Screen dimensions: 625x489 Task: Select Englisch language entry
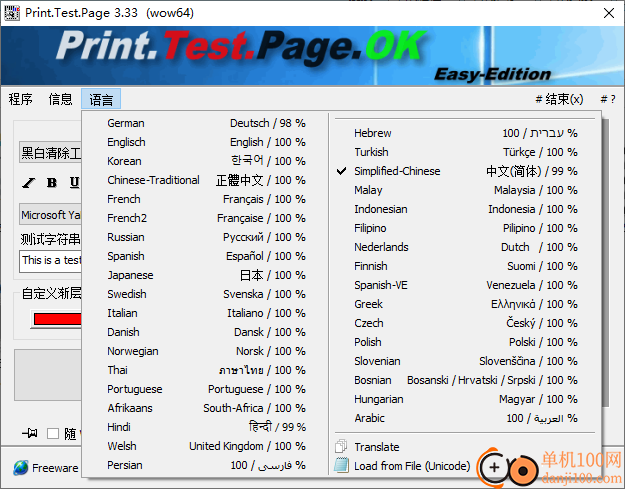[x=206, y=142]
